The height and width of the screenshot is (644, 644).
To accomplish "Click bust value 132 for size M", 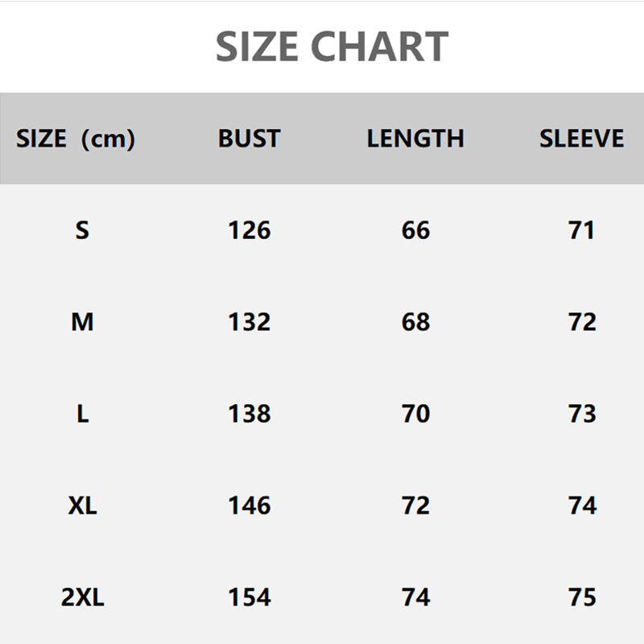I will tap(249, 323).
